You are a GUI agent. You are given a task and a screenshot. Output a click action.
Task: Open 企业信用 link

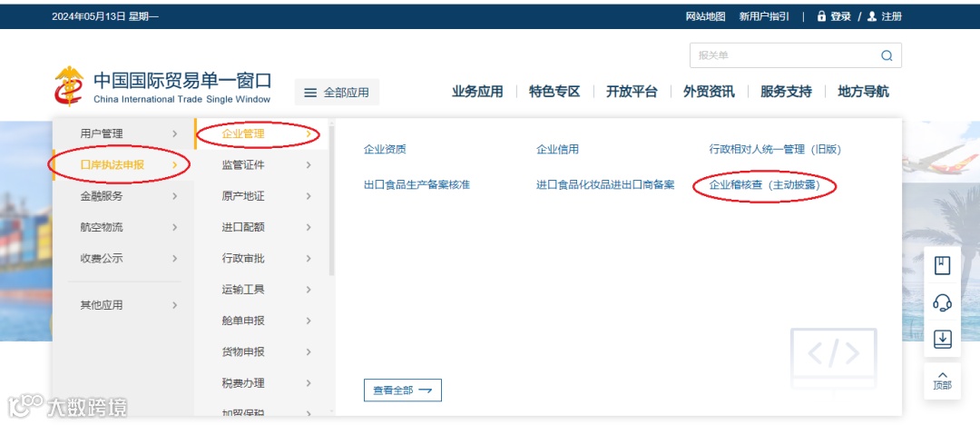[x=557, y=150]
